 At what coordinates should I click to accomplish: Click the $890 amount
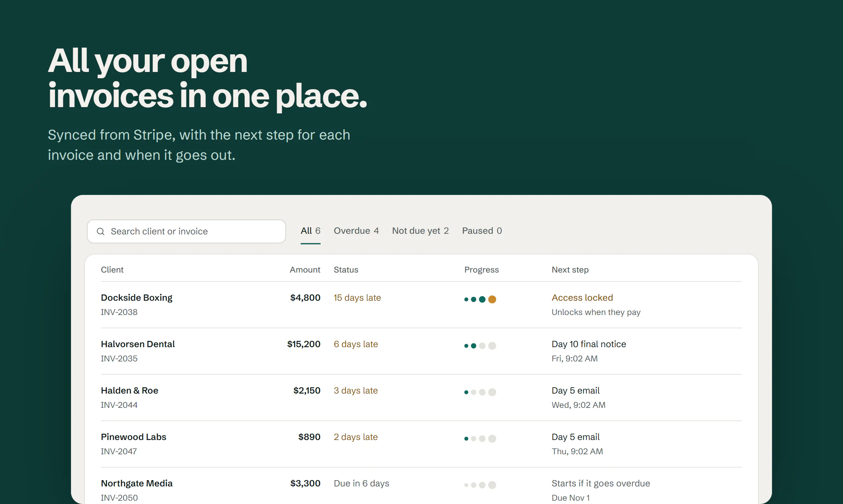309,437
